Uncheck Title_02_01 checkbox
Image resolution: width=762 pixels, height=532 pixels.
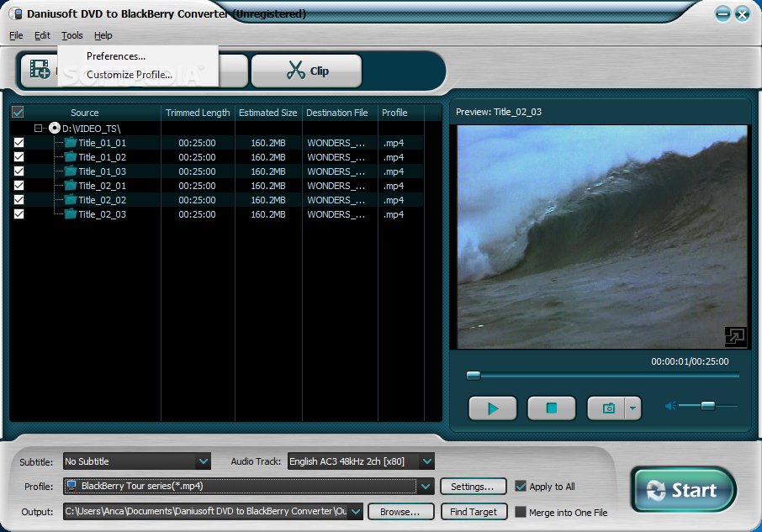tap(19, 186)
